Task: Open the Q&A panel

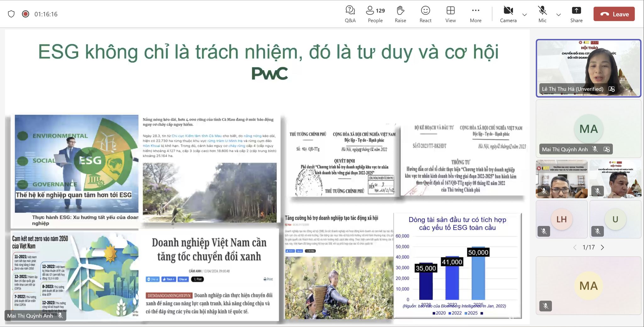Action: [350, 14]
